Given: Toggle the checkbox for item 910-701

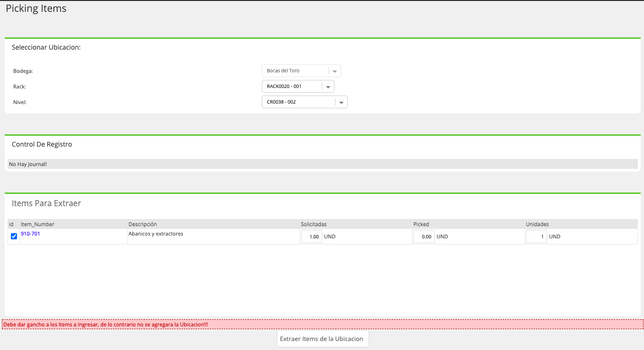Looking at the screenshot, I should pyautogui.click(x=14, y=236).
